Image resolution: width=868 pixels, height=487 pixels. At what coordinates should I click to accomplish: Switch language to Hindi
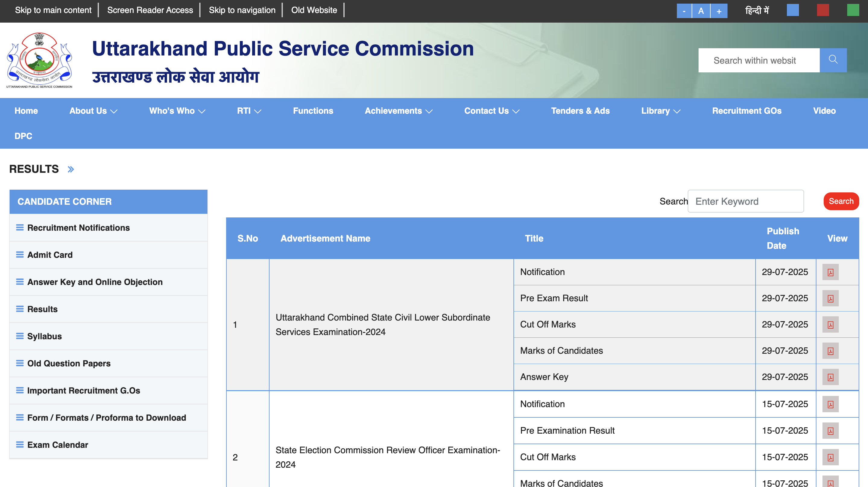(757, 11)
